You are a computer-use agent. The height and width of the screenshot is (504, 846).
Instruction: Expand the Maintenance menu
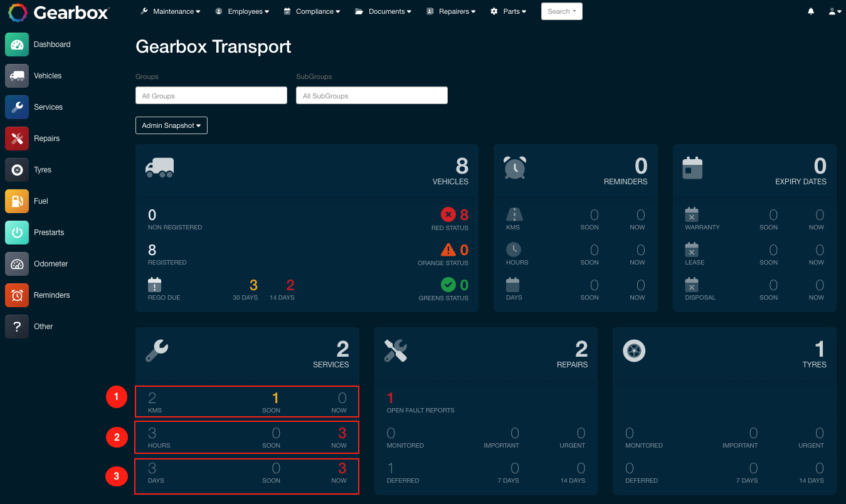pos(171,11)
